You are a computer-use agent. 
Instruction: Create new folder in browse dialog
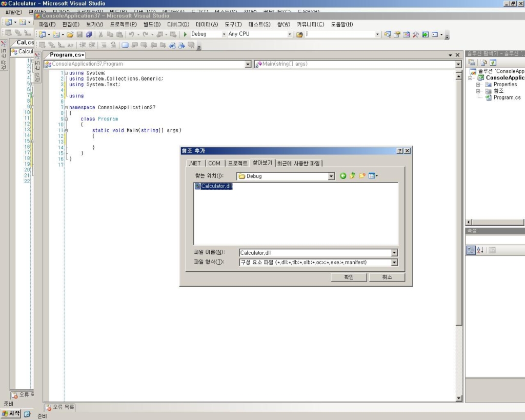click(362, 176)
